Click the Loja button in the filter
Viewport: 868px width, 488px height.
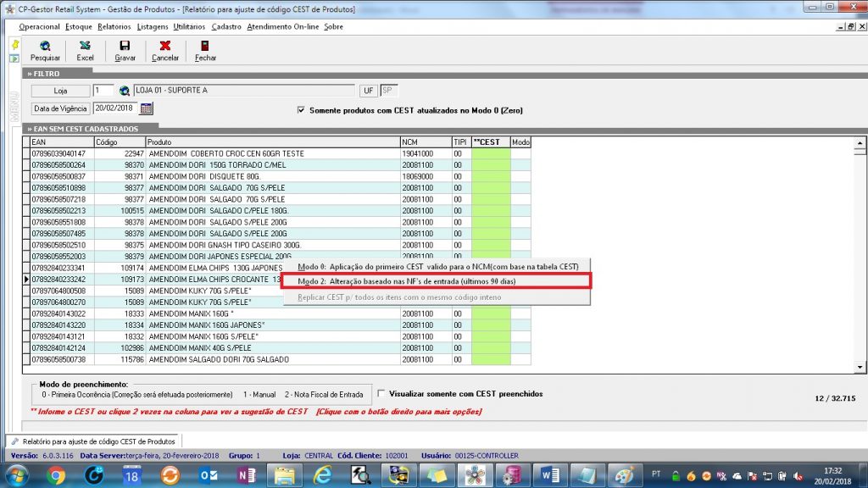(x=61, y=91)
